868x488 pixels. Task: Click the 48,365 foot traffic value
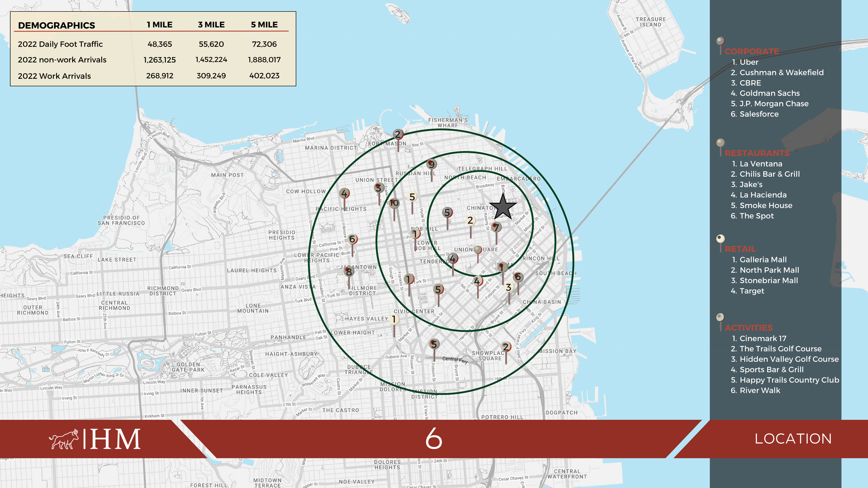pos(160,44)
